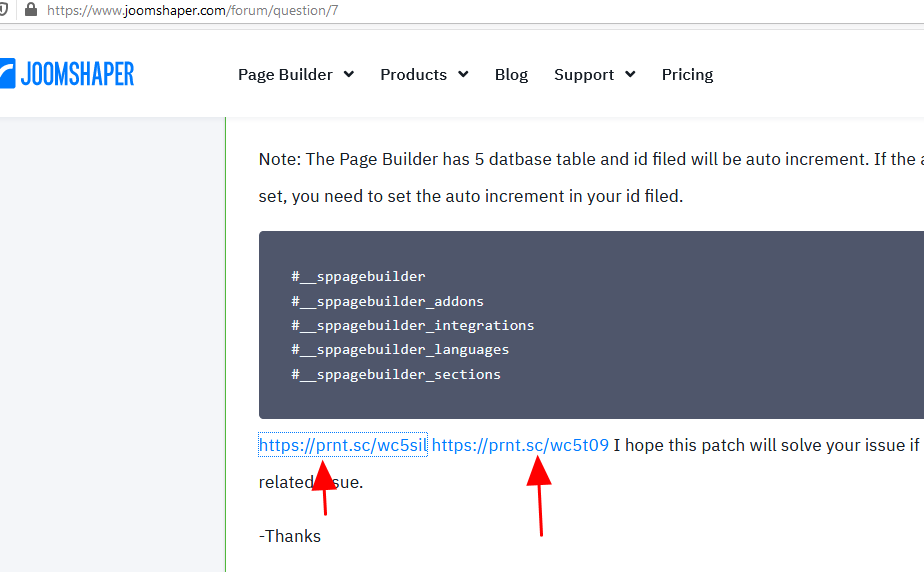Click the #__sppagebuilder_integrations line

pos(412,325)
